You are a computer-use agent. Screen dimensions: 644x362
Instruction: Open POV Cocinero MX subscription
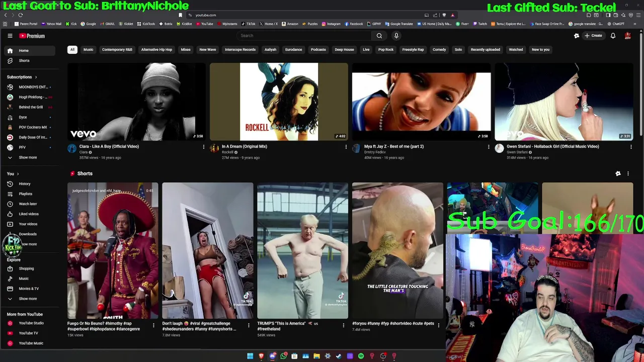click(x=30, y=127)
